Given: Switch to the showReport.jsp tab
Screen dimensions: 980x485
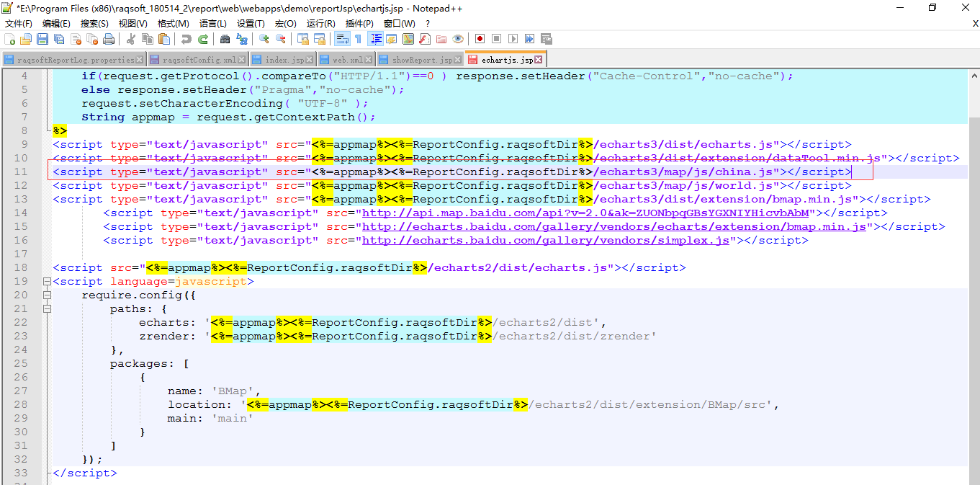Looking at the screenshot, I should click(422, 60).
